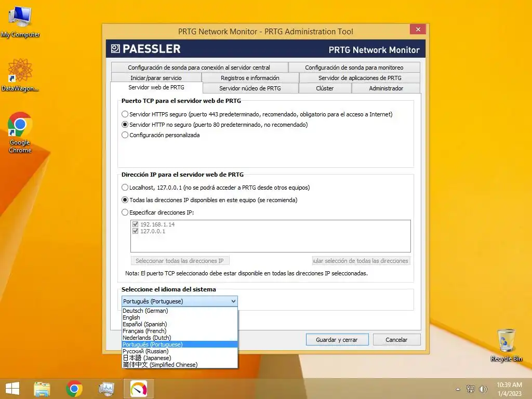Viewport: 532px width, 399px height.
Task: Open volume control tray icon
Action: pyautogui.click(x=483, y=389)
